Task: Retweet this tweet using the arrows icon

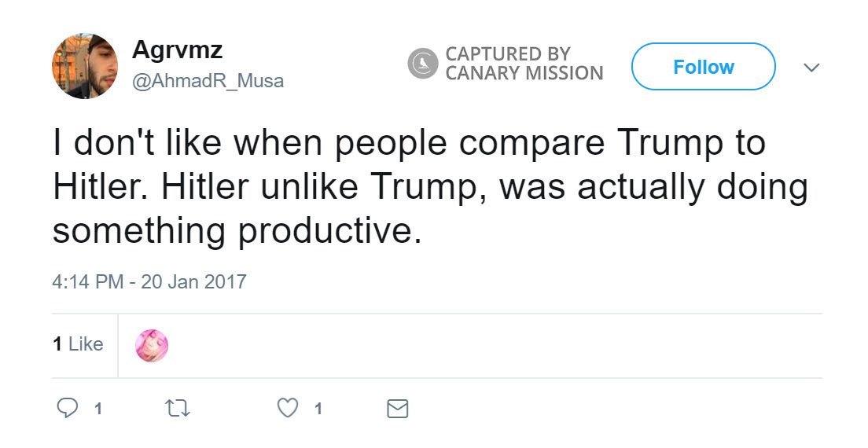Action: pyautogui.click(x=180, y=409)
